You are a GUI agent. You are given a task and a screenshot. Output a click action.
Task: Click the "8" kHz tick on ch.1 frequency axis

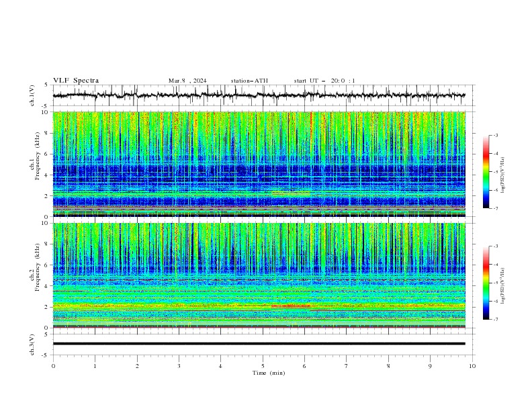pyautogui.click(x=47, y=133)
